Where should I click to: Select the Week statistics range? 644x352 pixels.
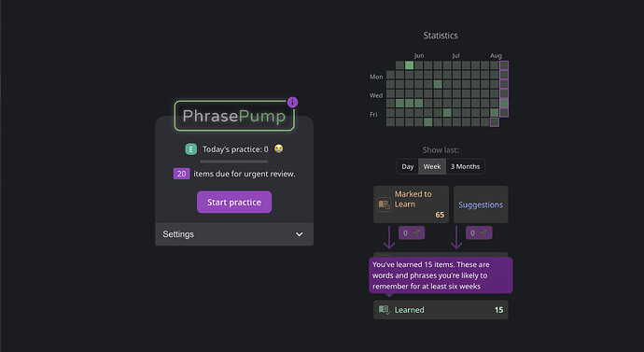[x=432, y=166]
